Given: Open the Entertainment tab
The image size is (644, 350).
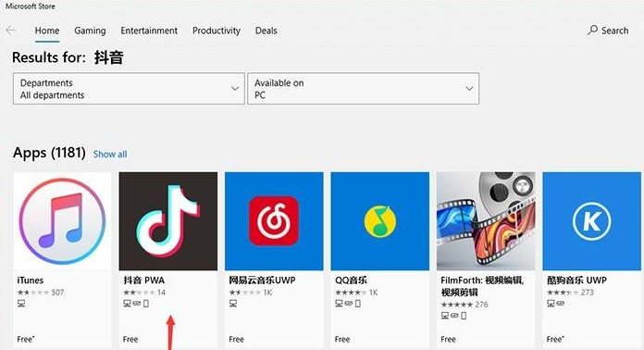Looking at the screenshot, I should [149, 31].
